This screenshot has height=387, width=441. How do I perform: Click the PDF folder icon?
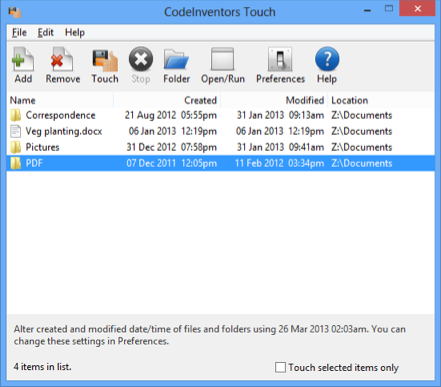tap(16, 163)
